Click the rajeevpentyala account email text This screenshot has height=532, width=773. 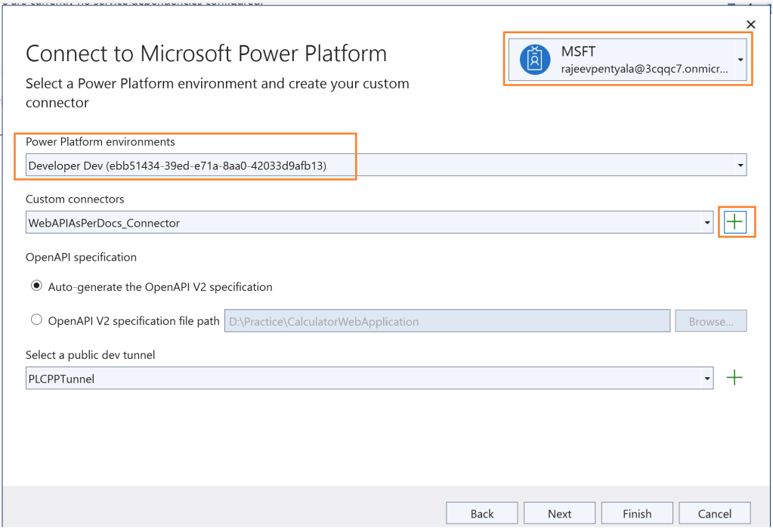click(x=644, y=69)
